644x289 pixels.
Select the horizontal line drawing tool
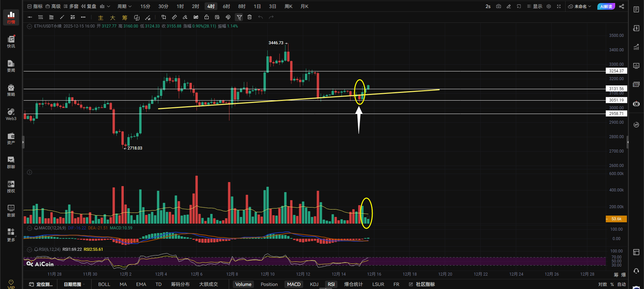coord(30,17)
